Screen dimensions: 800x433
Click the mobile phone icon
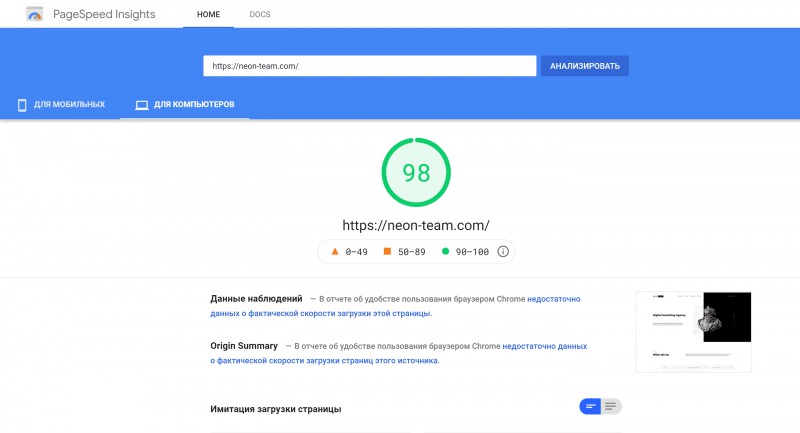pyautogui.click(x=22, y=105)
